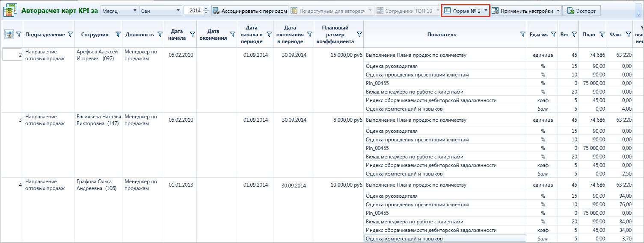The height and width of the screenshot is (243, 644).
Task: Click the Применить настройки button
Action: pos(522,11)
